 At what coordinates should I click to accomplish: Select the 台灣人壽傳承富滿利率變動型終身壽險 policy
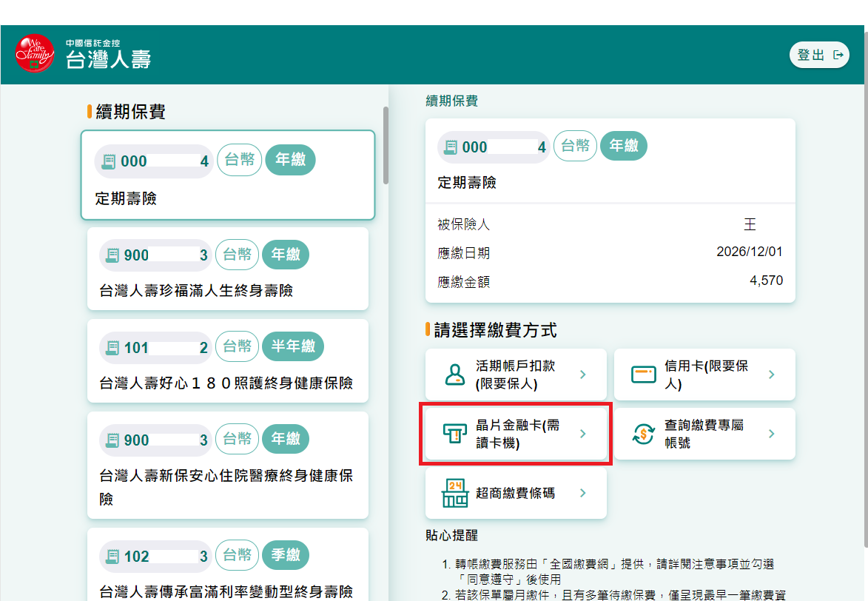click(228, 565)
